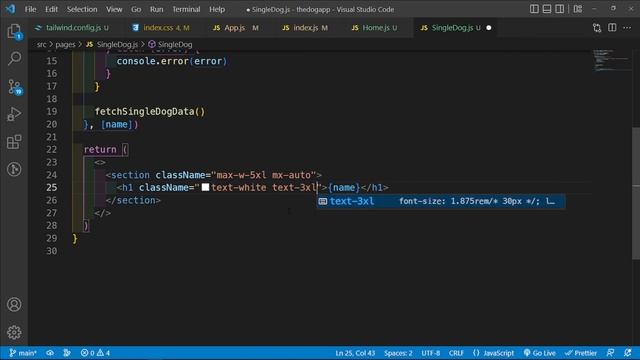Click [name] dependency array on line 20
640x360 pixels.
tap(117, 124)
